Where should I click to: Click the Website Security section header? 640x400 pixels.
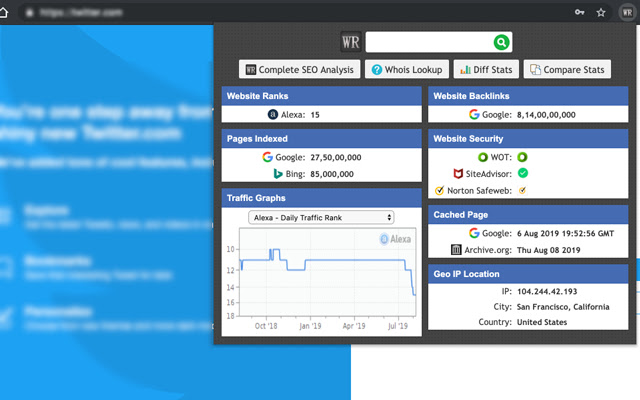click(528, 139)
